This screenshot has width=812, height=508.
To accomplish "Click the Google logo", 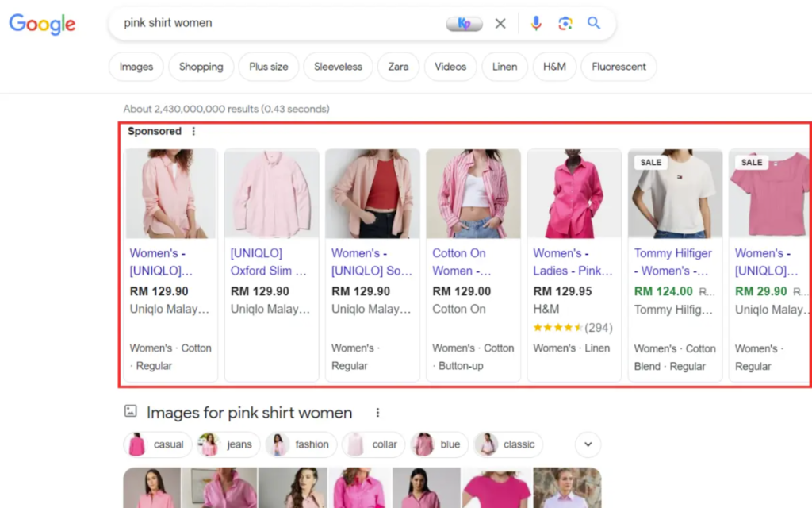I will [43, 24].
